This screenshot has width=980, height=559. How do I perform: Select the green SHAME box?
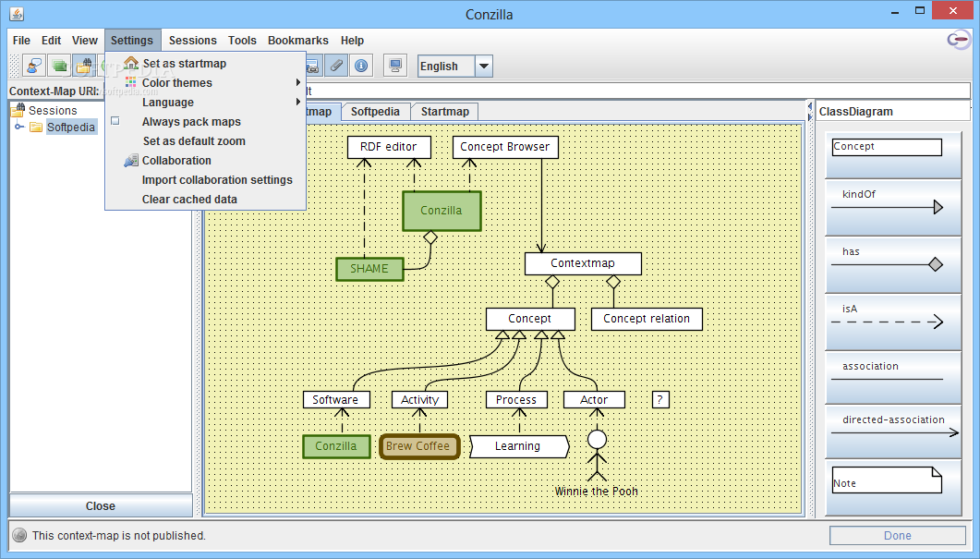pyautogui.click(x=369, y=269)
